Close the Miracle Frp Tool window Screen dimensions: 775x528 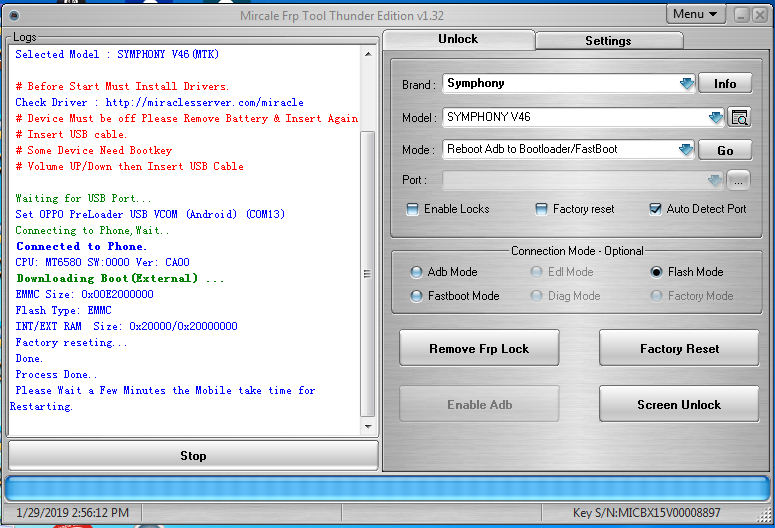[x=760, y=15]
